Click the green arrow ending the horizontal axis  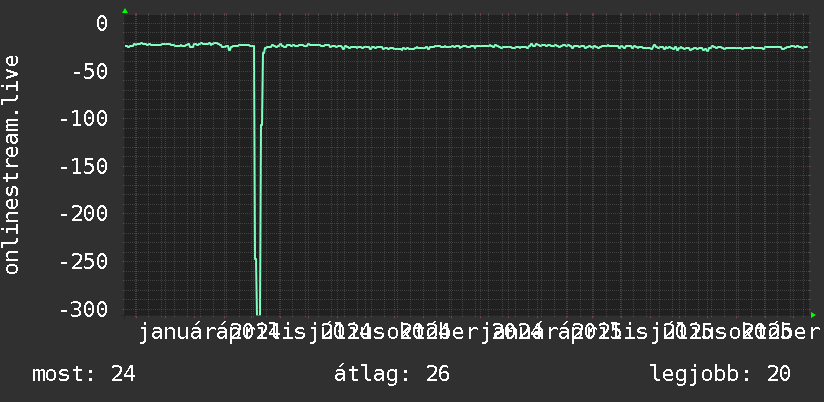click(813, 315)
